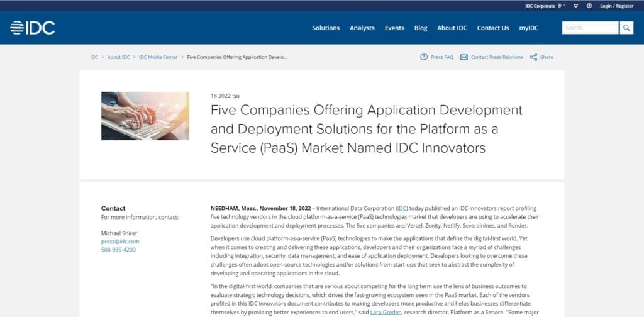The width and height of the screenshot is (644, 317).
Task: Click the 508-935-4200 phone number link
Action: point(118,249)
